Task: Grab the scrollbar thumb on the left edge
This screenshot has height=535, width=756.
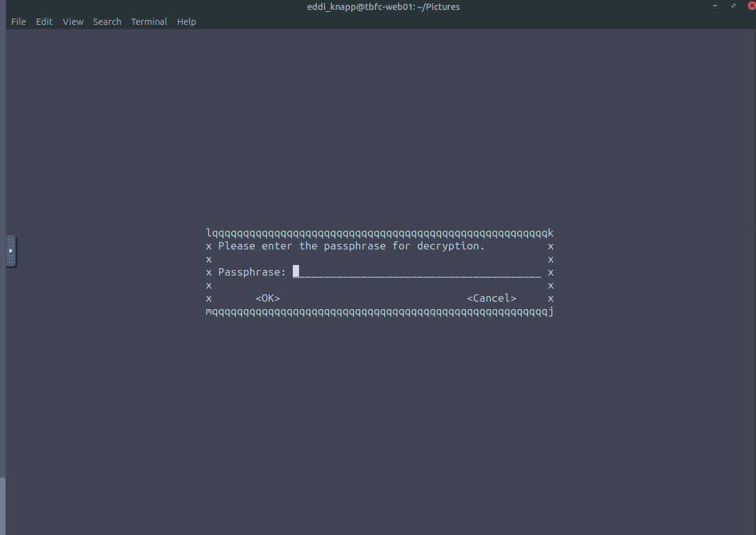Action: [2, 505]
